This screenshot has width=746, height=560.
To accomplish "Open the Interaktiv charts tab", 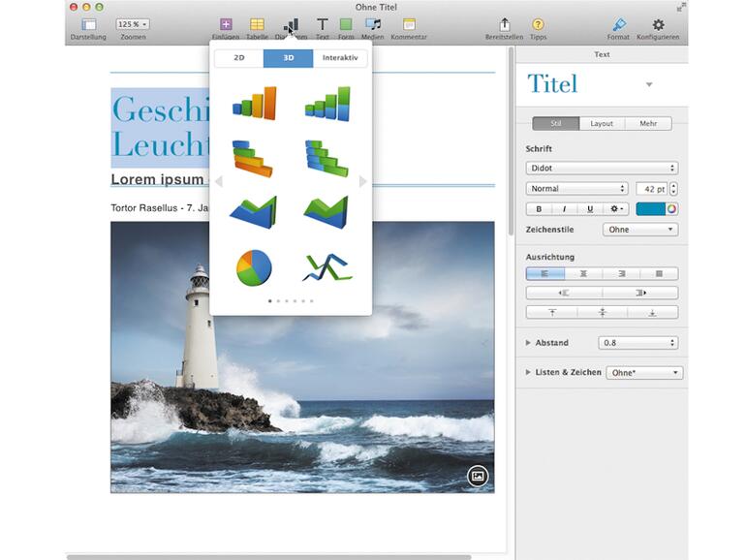I will (x=340, y=58).
